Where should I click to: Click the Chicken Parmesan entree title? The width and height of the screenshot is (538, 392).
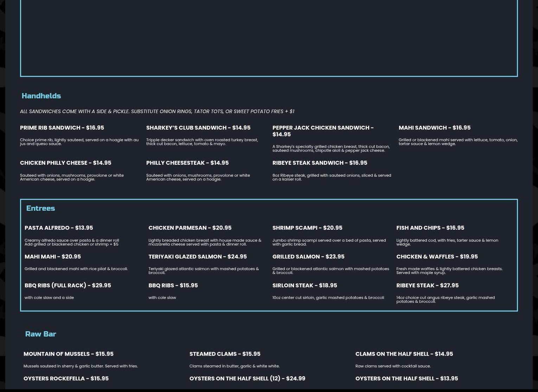pos(190,228)
